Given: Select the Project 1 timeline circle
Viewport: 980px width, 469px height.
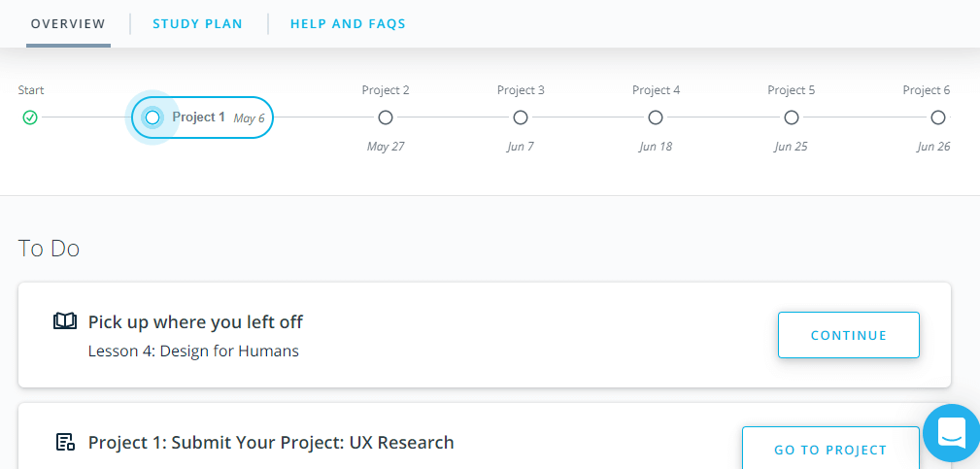Looking at the screenshot, I should coord(152,117).
